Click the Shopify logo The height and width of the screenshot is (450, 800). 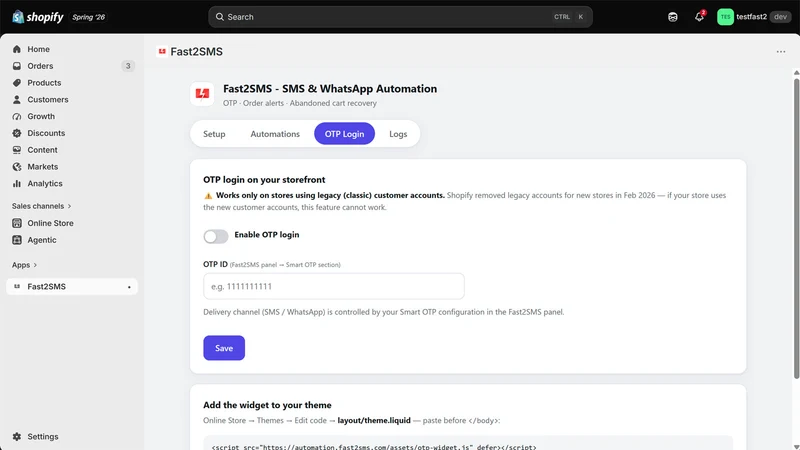coord(38,17)
